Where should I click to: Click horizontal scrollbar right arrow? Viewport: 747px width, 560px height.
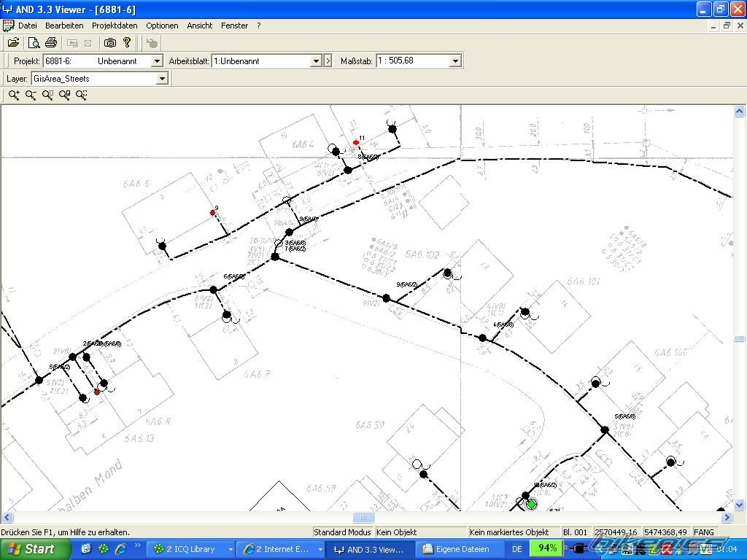click(x=727, y=517)
